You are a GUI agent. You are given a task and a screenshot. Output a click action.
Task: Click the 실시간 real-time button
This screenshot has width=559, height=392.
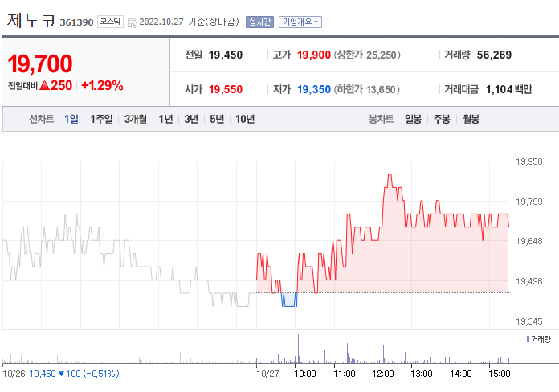coord(259,22)
